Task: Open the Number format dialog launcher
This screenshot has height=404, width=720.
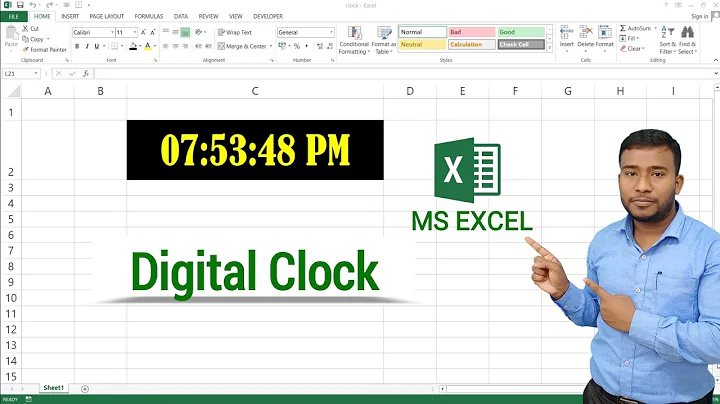Action: click(332, 60)
